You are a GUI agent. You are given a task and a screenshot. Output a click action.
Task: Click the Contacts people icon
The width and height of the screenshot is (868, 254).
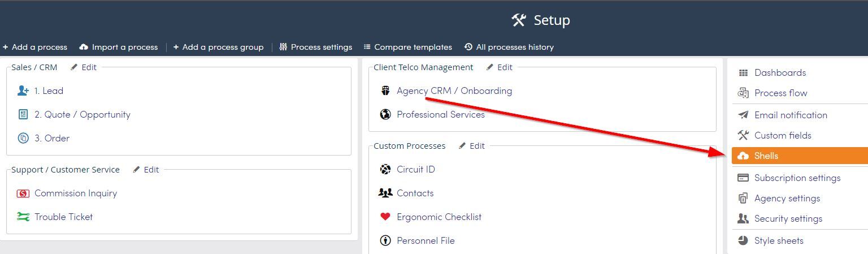(x=385, y=193)
